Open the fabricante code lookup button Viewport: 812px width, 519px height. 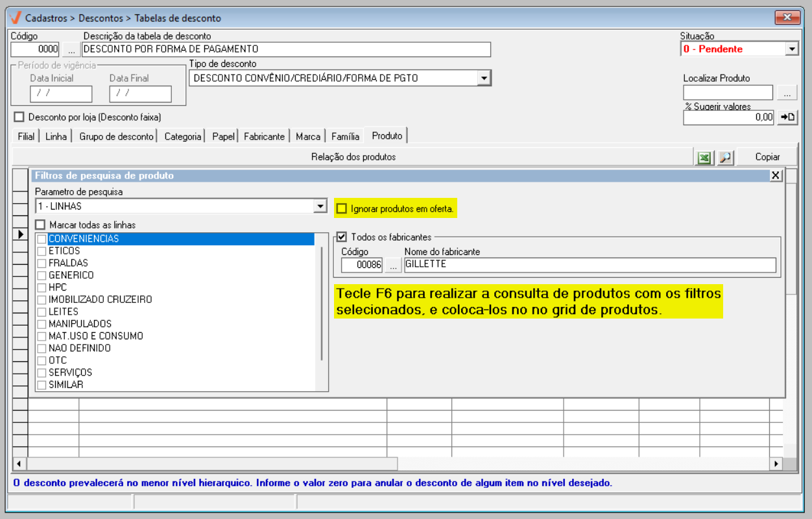pyautogui.click(x=392, y=265)
